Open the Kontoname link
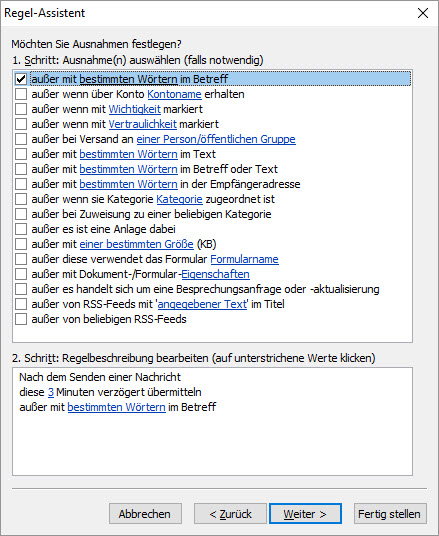 coord(174,94)
